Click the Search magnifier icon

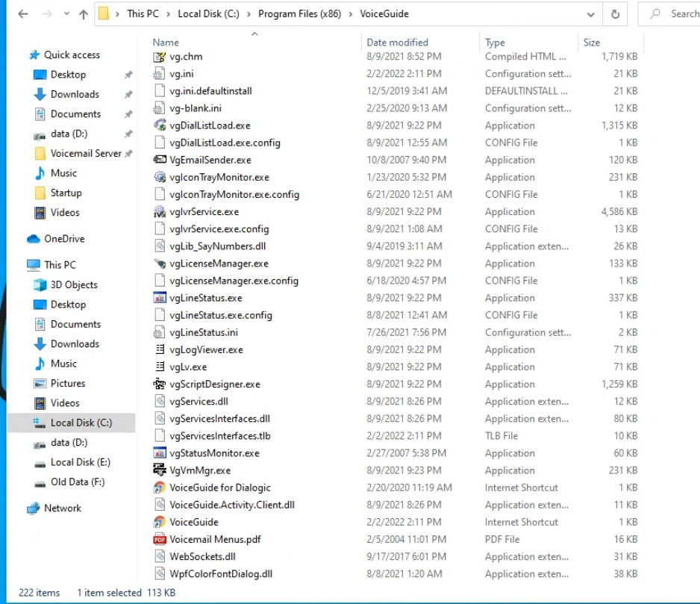coord(655,14)
